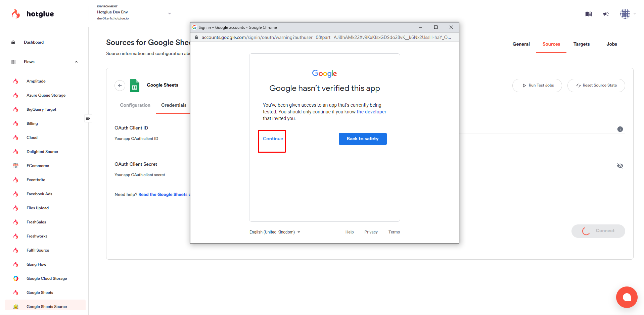The width and height of the screenshot is (644, 315).
Task: Click the Hotglue Dev Env environment name
Action: pyautogui.click(x=112, y=12)
